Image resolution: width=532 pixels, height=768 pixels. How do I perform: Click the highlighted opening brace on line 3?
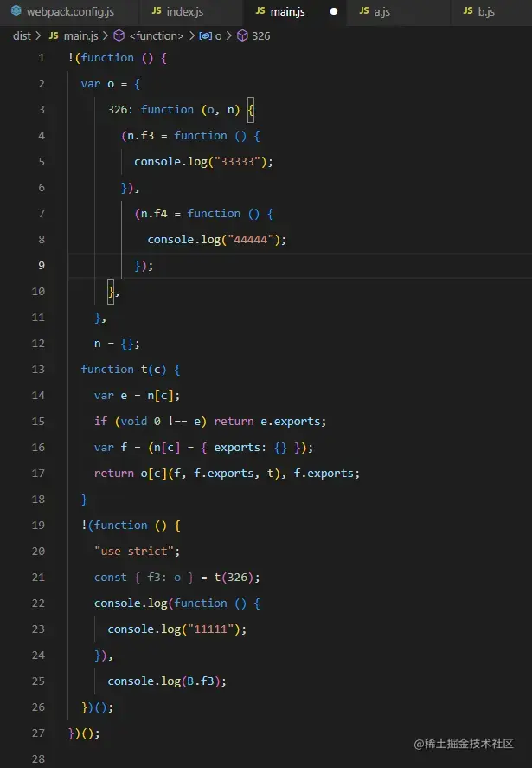pyautogui.click(x=251, y=110)
